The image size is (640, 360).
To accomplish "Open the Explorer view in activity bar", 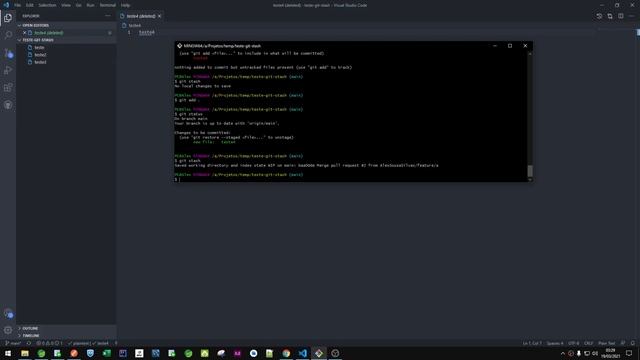I will tap(8, 18).
